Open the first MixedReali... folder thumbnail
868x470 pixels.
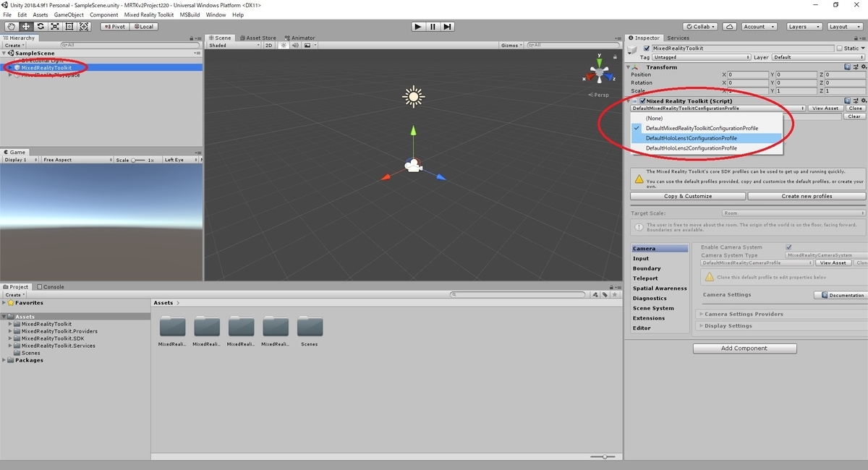(x=172, y=327)
